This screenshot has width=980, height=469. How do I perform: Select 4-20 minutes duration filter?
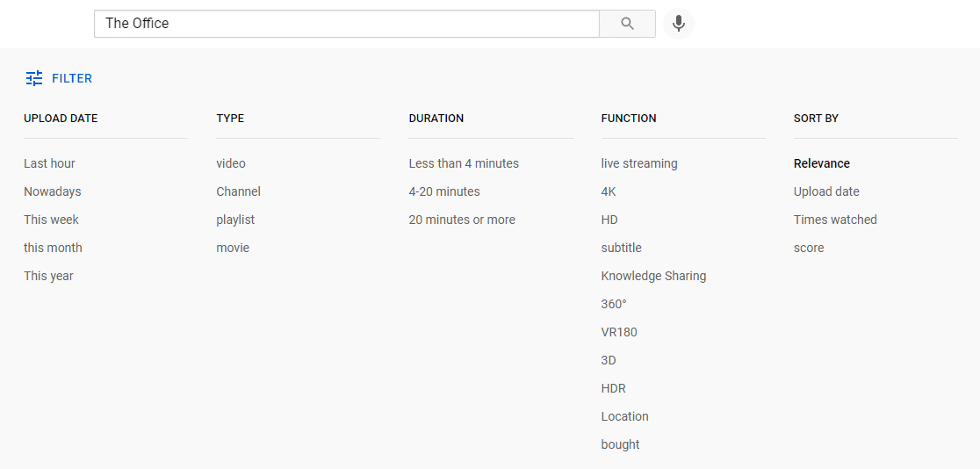[444, 191]
